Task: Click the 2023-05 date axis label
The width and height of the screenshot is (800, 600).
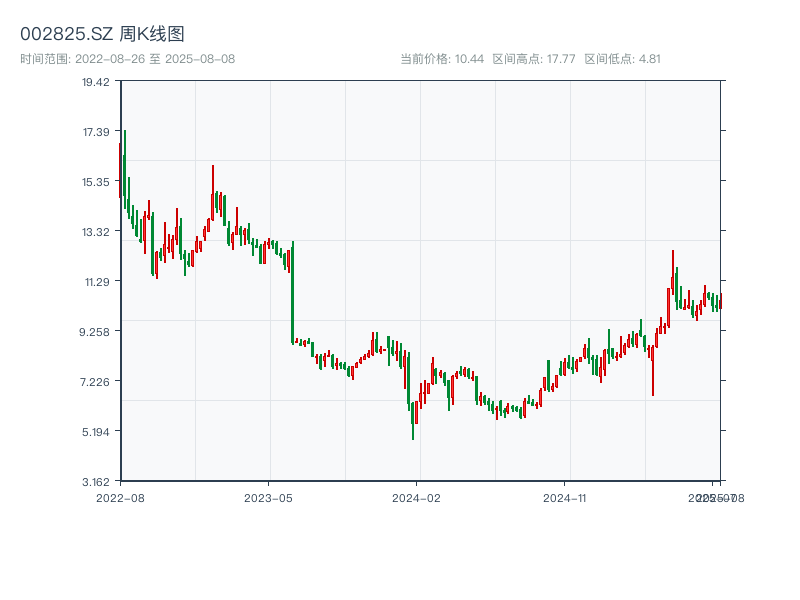Action: tap(268, 497)
